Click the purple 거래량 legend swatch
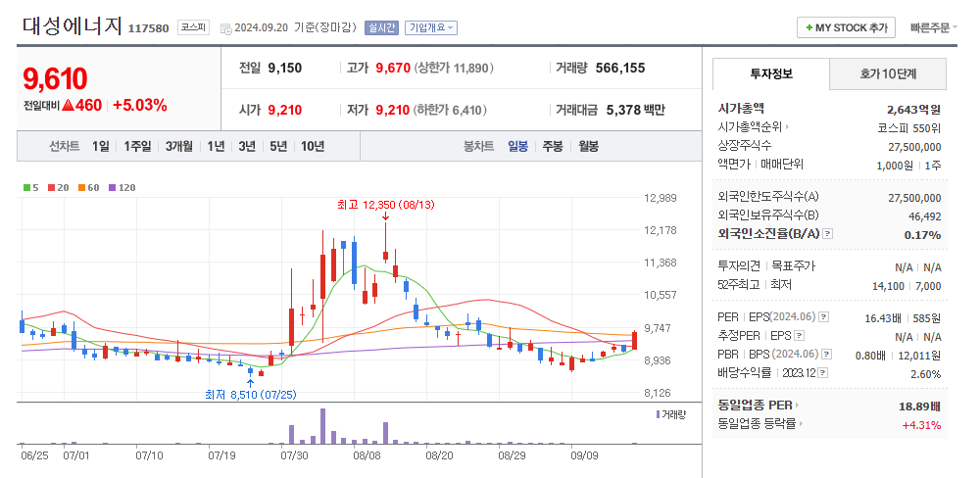The image size is (980, 478). point(659,414)
